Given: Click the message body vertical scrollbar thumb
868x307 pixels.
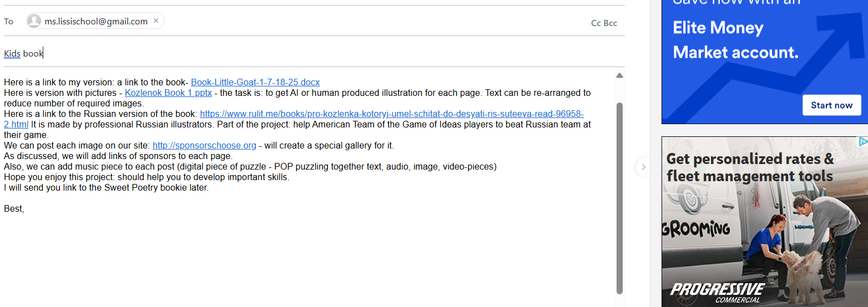Looking at the screenshot, I should (619, 197).
